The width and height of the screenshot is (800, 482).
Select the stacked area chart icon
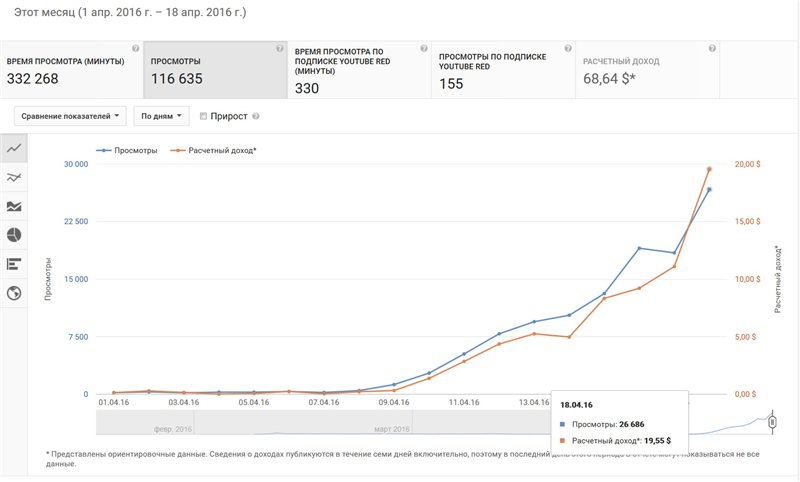14,206
